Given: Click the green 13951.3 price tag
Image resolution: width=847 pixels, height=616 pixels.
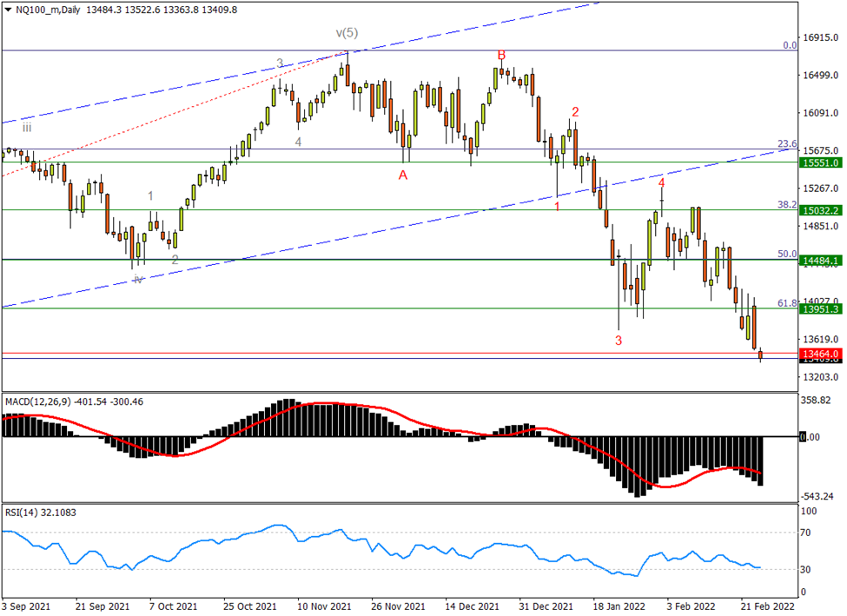Looking at the screenshot, I should (x=820, y=309).
